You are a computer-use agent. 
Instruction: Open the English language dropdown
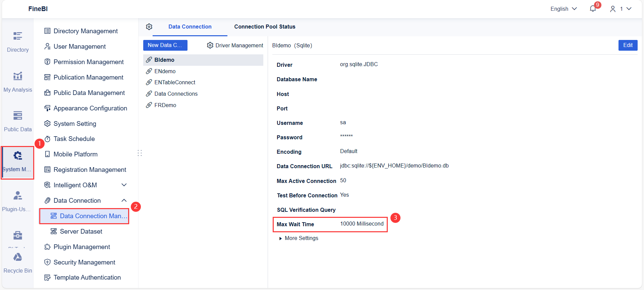(563, 9)
